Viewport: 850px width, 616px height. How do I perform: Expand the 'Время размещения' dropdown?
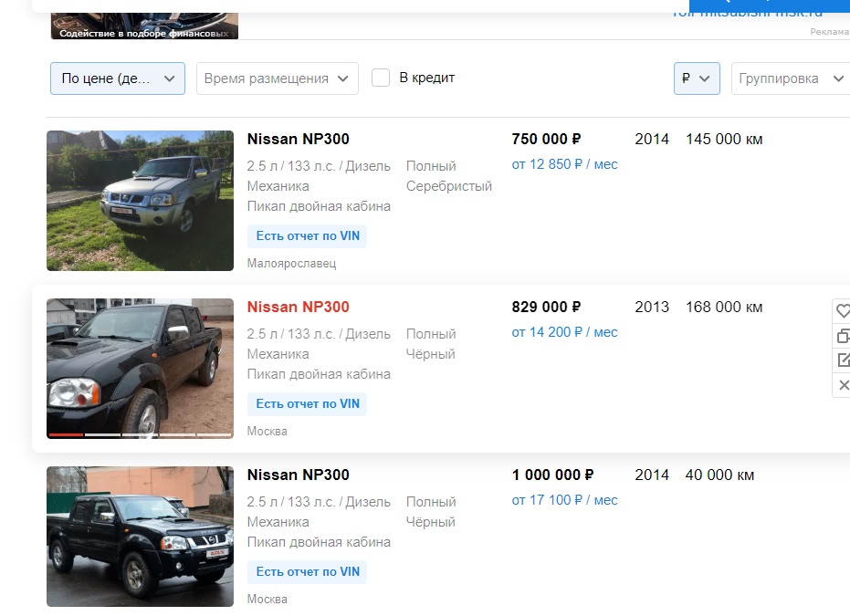277,78
